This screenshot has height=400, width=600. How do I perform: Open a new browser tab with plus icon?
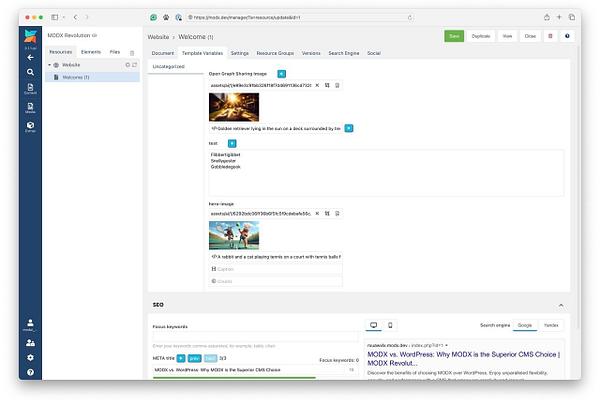pyautogui.click(x=559, y=17)
